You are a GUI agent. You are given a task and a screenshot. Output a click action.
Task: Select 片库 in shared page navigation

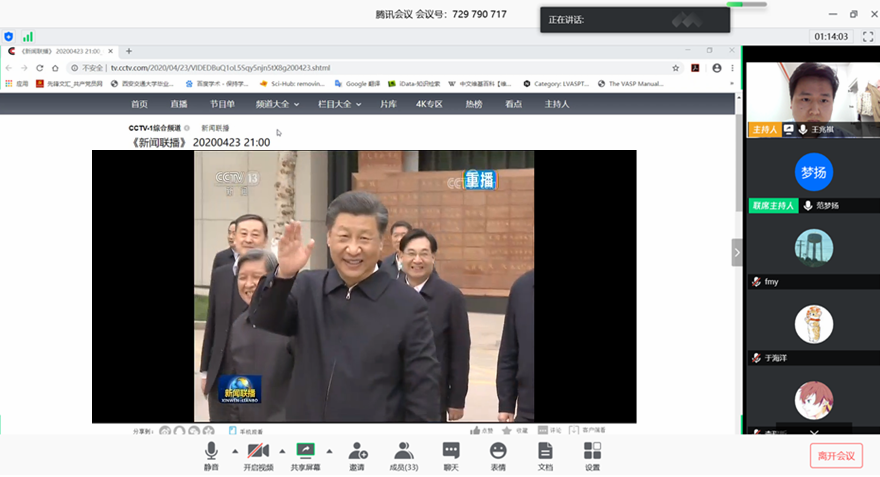388,104
